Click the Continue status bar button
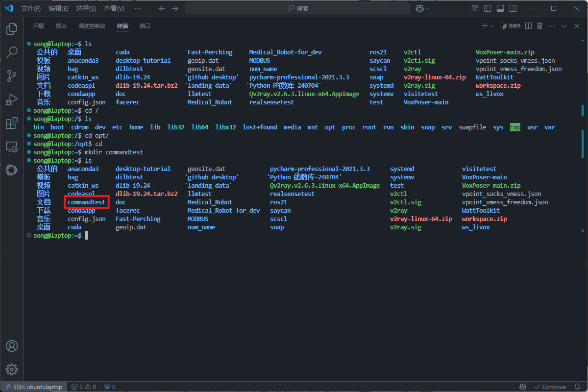The height and width of the screenshot is (392, 588). pyautogui.click(x=550, y=387)
